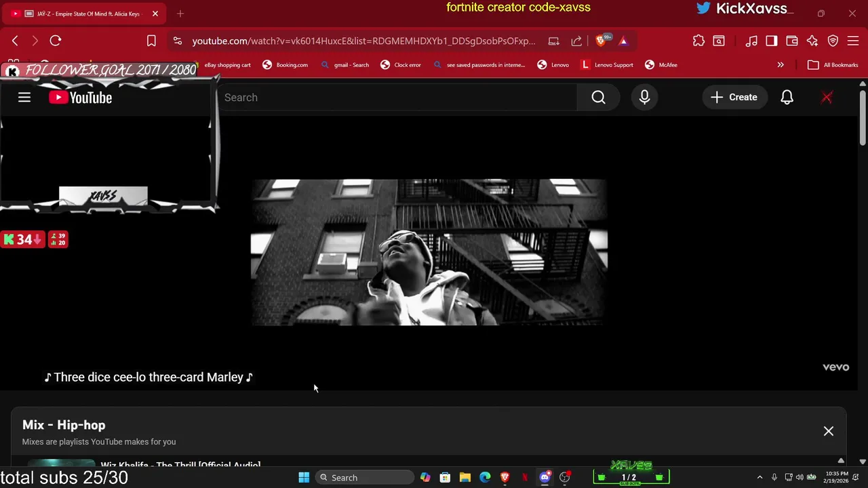
Task: Open the YouTube guide hamburger menu
Action: [x=24, y=98]
